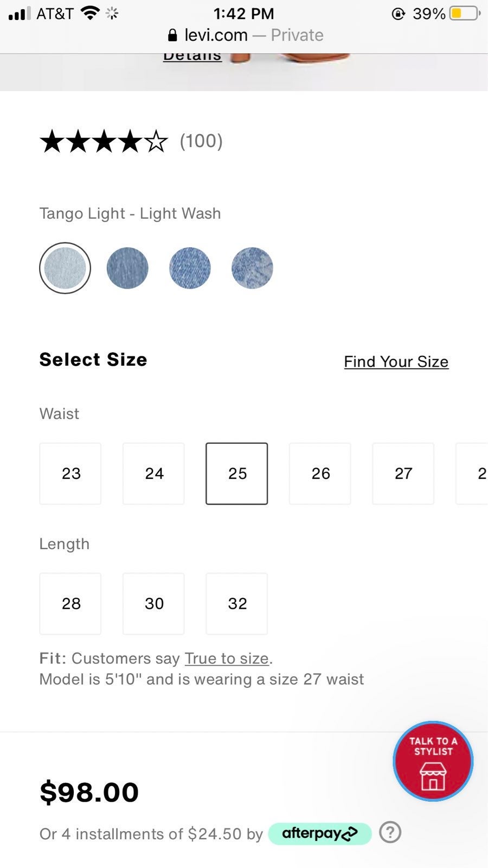
Task: Tap the Afterpay logo badge
Action: coord(320,833)
